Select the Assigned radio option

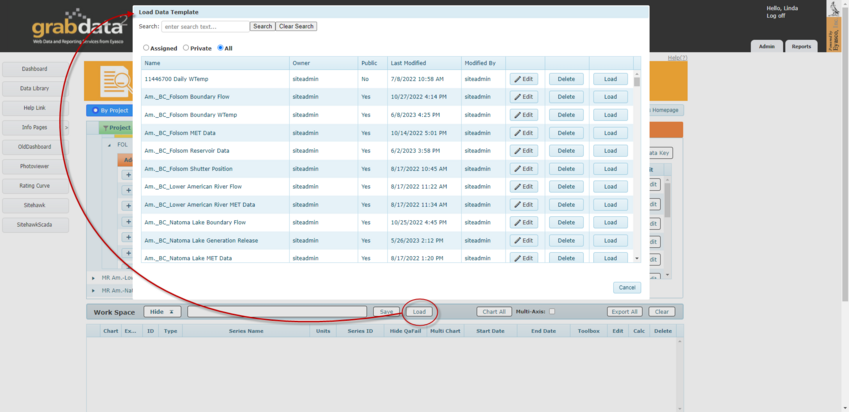[x=146, y=48]
